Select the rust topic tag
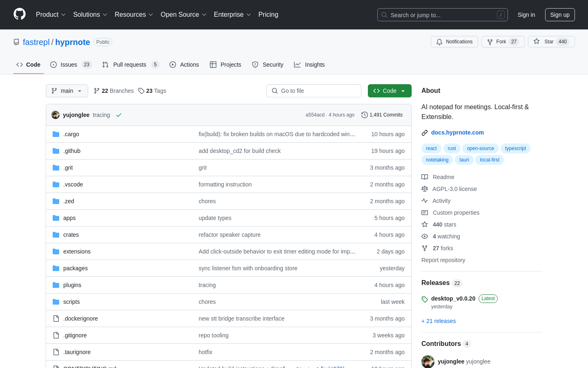This screenshot has height=368, width=588. coord(452,148)
